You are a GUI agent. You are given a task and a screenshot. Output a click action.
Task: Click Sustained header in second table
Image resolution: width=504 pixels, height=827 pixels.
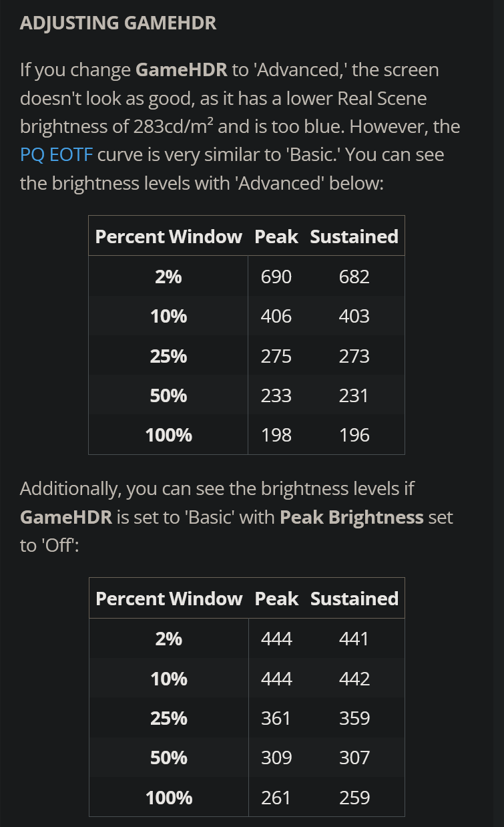[x=354, y=599]
